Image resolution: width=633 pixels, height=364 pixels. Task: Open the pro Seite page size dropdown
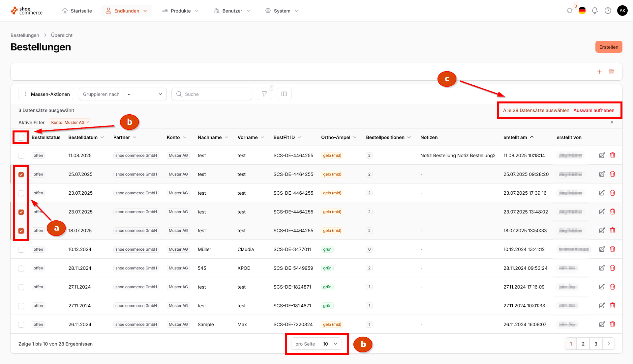coord(330,344)
